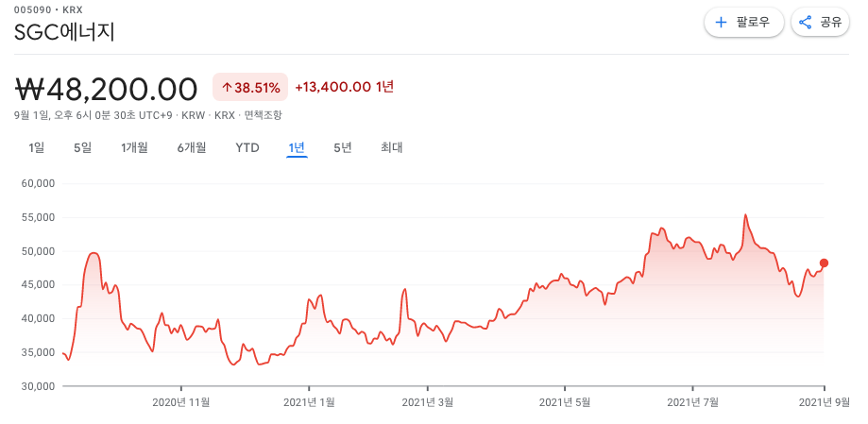Select the 6개월 range tab
This screenshot has height=424, width=868.
pos(192,148)
